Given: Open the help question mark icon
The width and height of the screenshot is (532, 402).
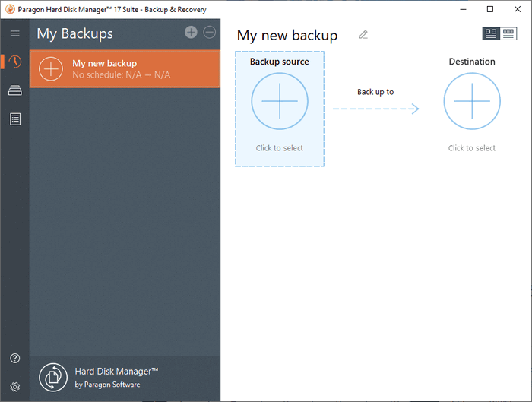Looking at the screenshot, I should click(15, 358).
